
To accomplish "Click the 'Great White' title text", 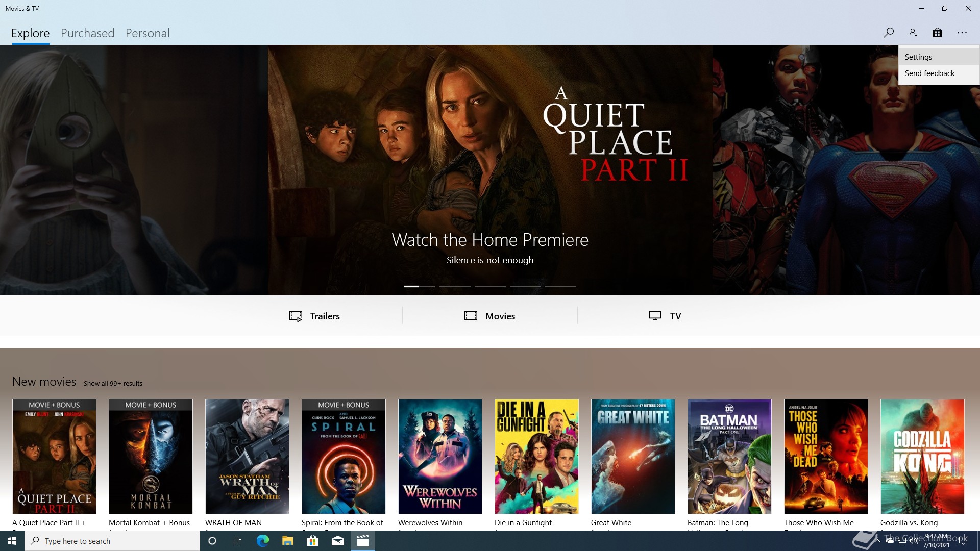I will pos(611,523).
